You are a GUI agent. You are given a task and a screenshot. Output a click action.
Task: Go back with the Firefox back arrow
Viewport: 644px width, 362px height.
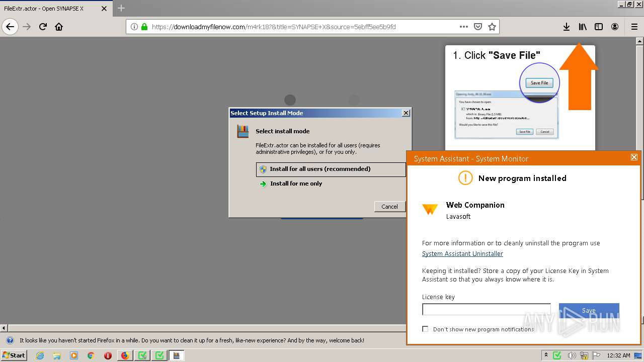tap(10, 27)
